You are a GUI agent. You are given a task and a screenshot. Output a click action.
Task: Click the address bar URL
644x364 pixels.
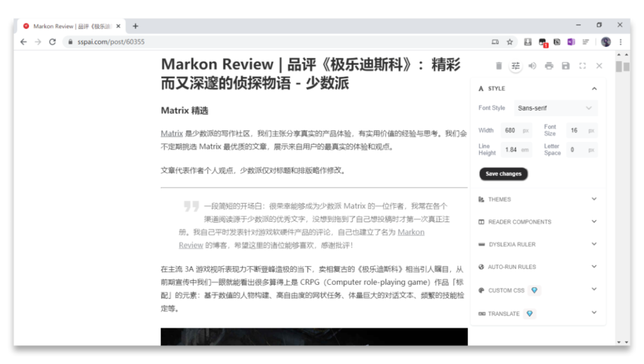pyautogui.click(x=111, y=42)
